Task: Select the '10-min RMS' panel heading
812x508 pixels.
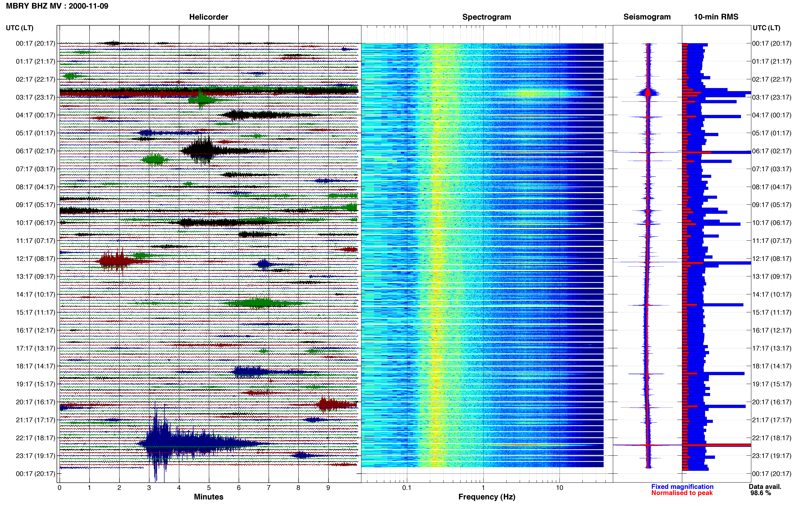Action: pyautogui.click(x=716, y=17)
